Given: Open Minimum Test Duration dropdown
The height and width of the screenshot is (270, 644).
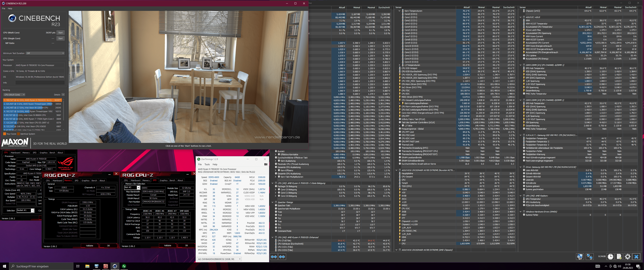Looking at the screenshot, I should click(45, 53).
